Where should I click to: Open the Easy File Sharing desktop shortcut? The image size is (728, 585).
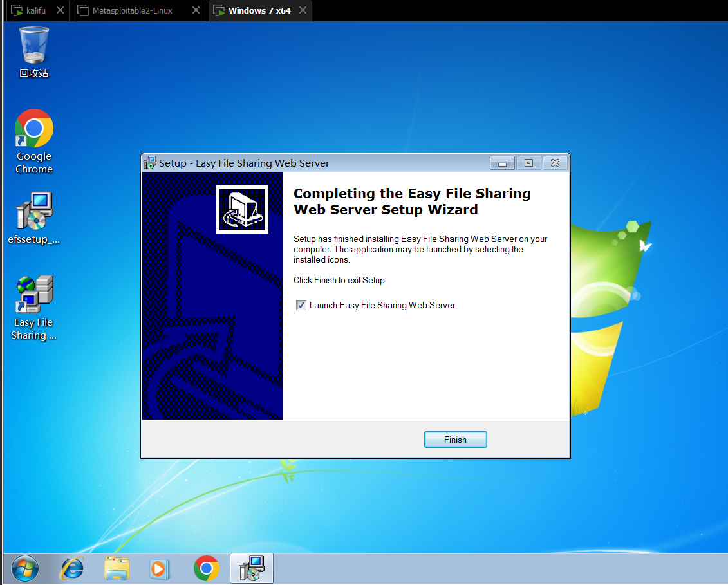[33, 293]
